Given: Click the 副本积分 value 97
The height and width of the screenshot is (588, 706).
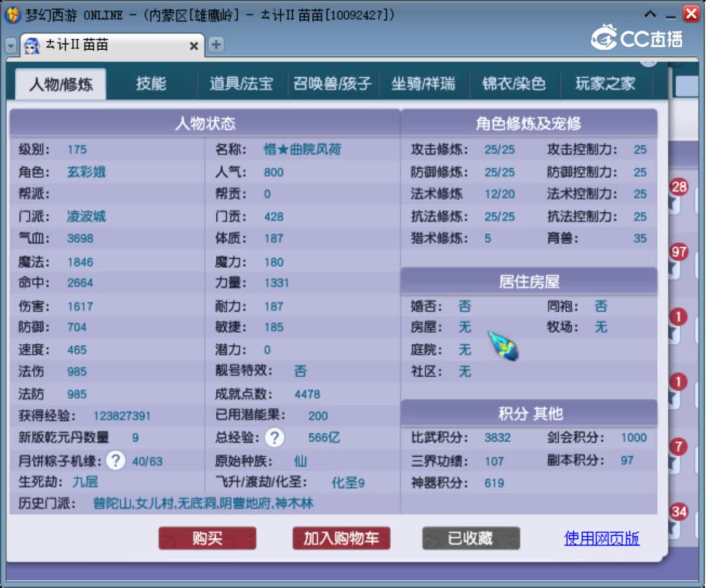Looking at the screenshot, I should [x=627, y=461].
